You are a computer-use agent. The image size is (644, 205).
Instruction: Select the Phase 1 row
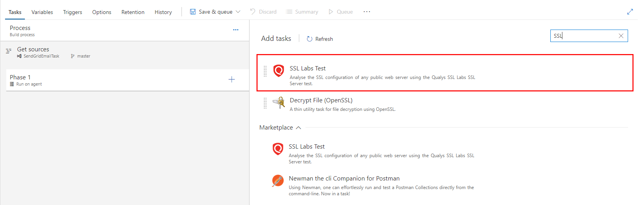pos(127,80)
